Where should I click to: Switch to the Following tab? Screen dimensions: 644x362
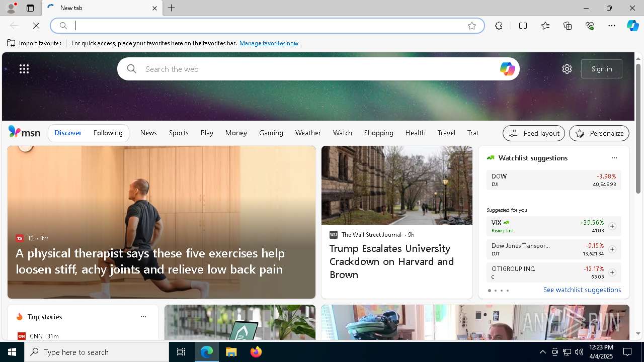(108, 133)
